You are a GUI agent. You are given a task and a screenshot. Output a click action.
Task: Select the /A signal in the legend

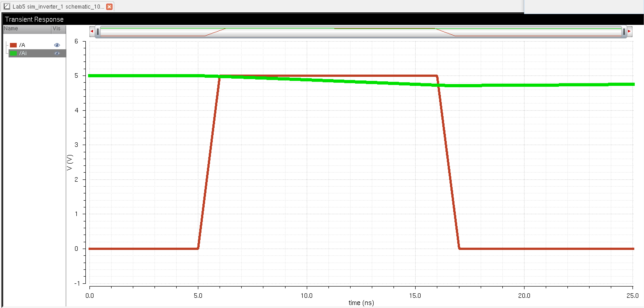(x=22, y=45)
